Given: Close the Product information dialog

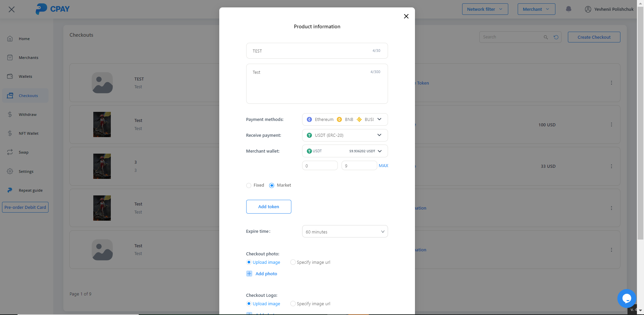Looking at the screenshot, I should 406,16.
